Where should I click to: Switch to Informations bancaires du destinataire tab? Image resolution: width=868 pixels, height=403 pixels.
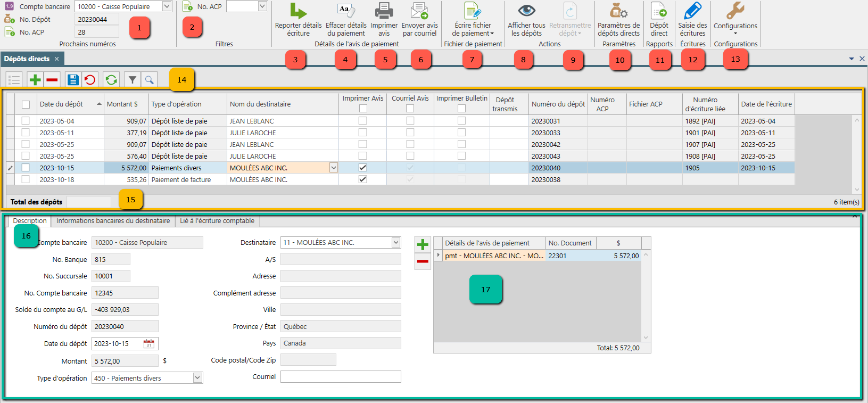(x=113, y=221)
